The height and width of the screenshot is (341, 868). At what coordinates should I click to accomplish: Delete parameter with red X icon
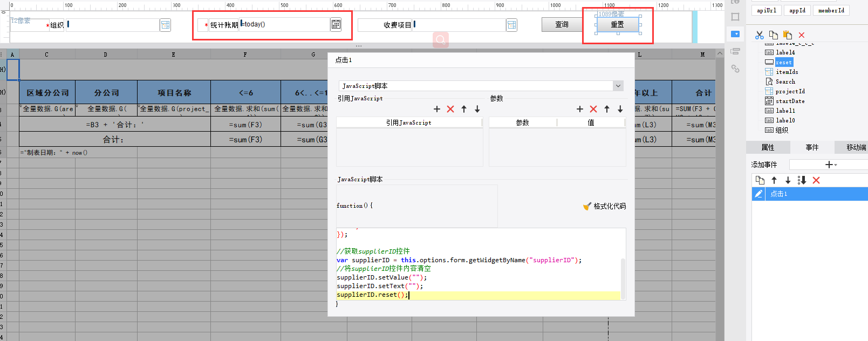tap(593, 109)
